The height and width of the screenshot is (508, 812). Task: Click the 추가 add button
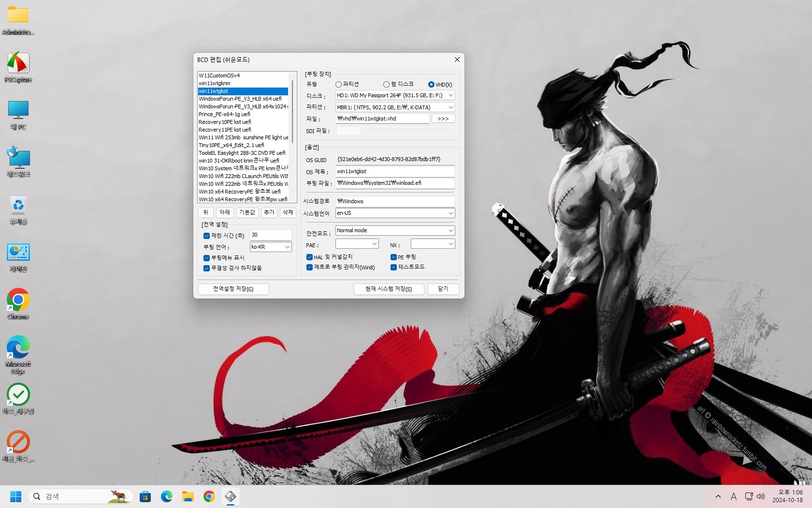pyautogui.click(x=269, y=212)
